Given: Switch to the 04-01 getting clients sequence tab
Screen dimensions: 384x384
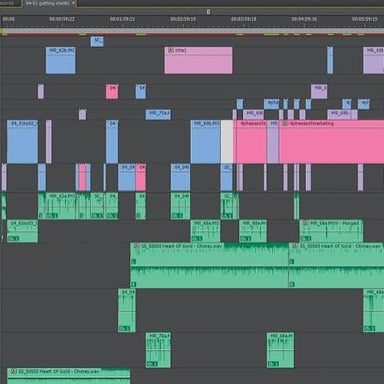Looking at the screenshot, I should click(x=50, y=3).
